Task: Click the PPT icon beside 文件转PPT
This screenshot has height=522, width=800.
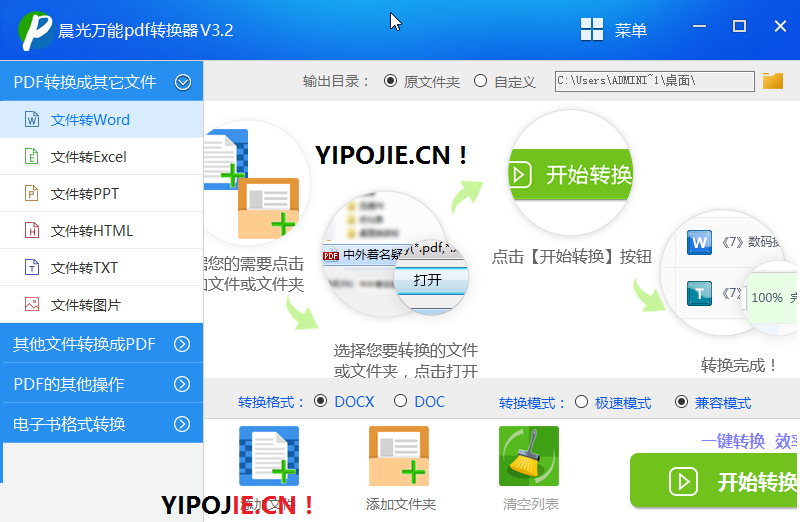Action: (x=32, y=193)
